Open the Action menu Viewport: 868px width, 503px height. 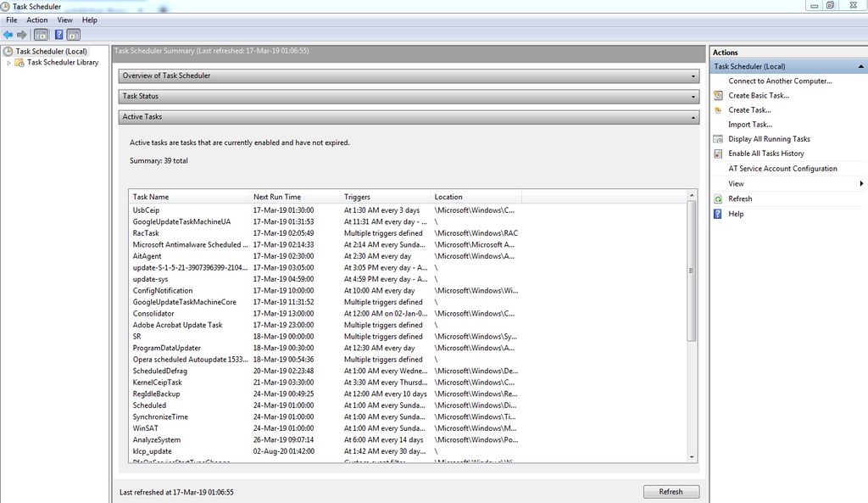pos(37,20)
